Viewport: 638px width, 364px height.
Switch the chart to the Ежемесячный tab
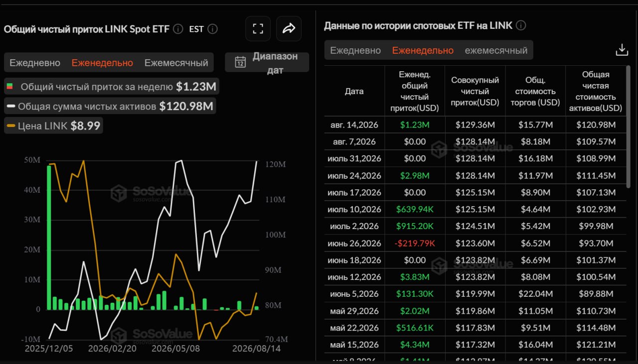coord(176,63)
